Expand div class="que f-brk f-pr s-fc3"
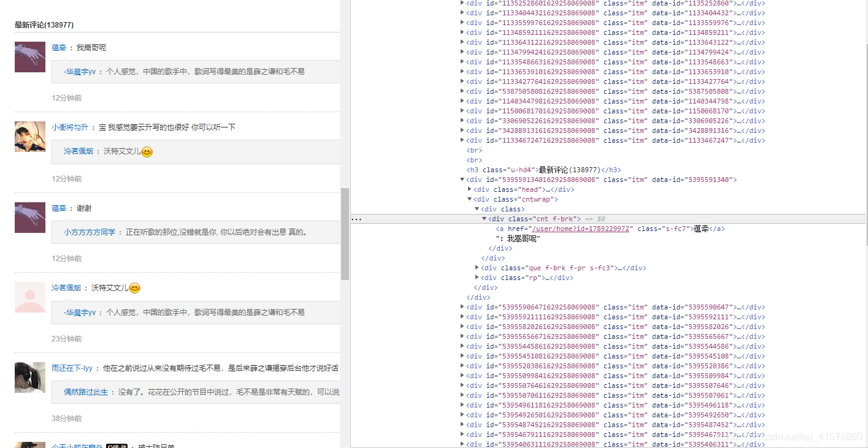The height and width of the screenshot is (448, 868). pyautogui.click(x=477, y=268)
